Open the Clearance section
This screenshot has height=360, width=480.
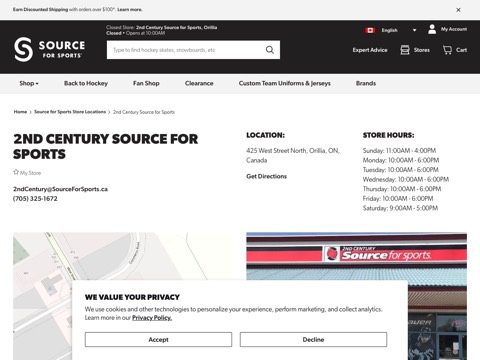coord(199,83)
